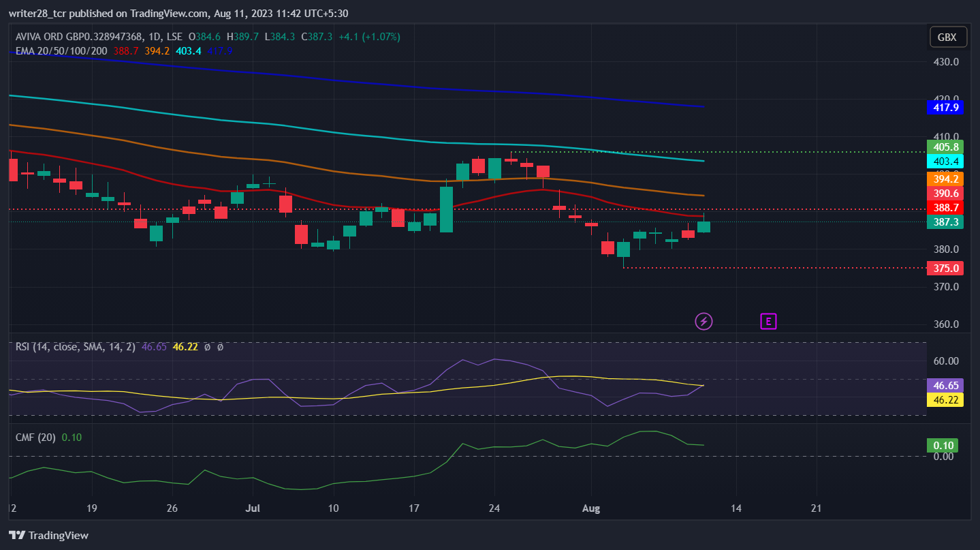This screenshot has width=980, height=550.
Task: Click the +4.1 (+1.07%) change value
Action: click(371, 37)
